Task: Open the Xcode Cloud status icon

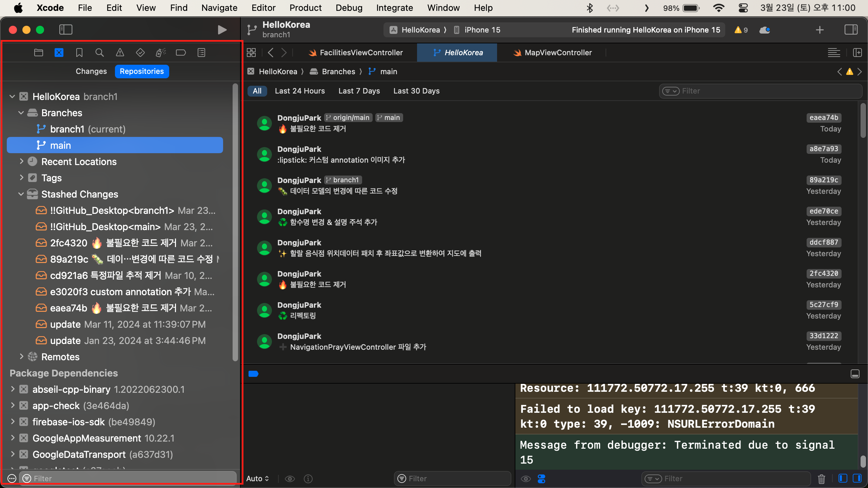Action: (x=765, y=30)
